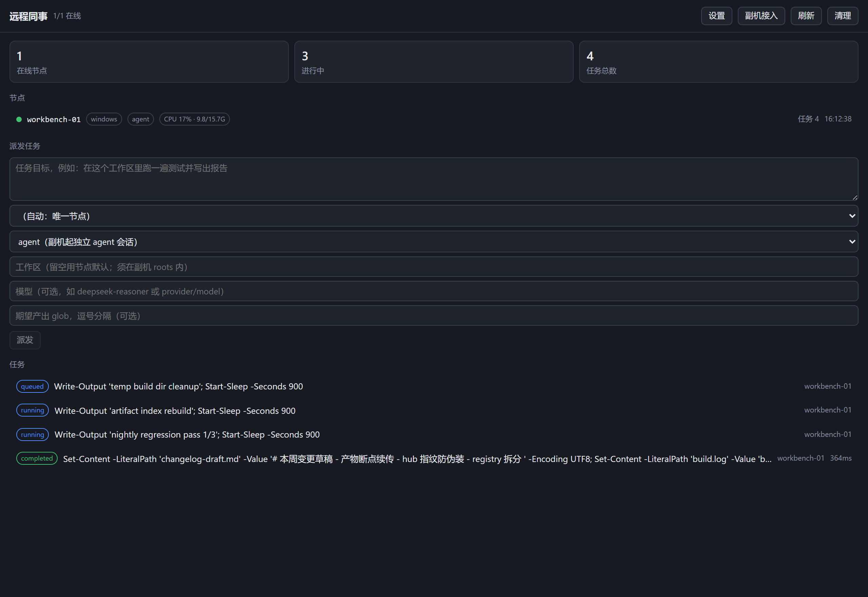Viewport: 868px width, 597px height.
Task: Open the agent mode dropdown
Action: [434, 242]
